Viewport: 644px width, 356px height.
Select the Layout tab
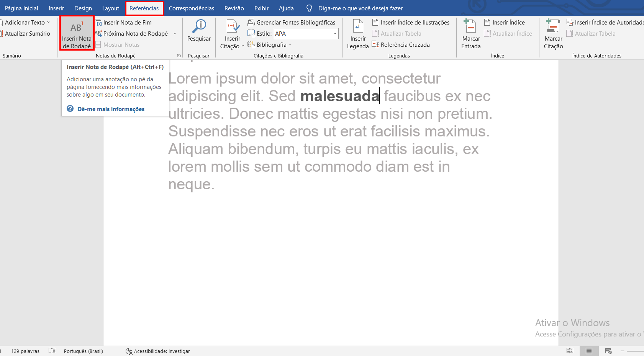point(111,8)
